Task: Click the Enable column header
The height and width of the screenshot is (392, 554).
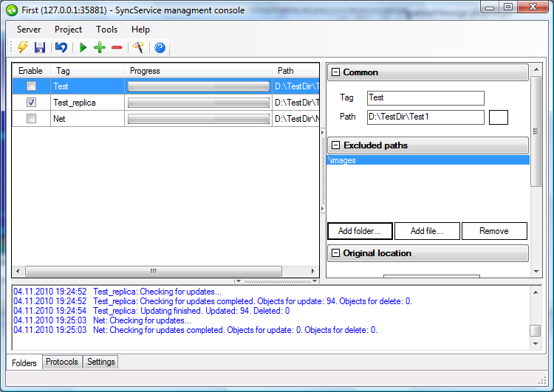Action: pos(32,71)
